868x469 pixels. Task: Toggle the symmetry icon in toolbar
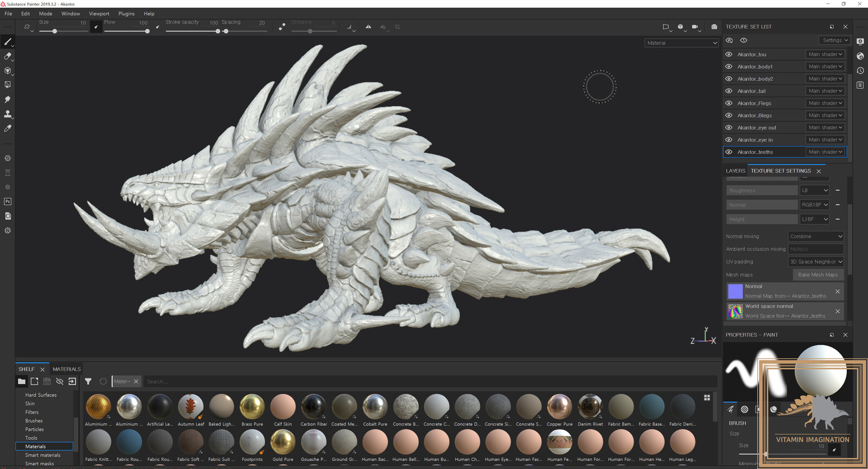[x=368, y=27]
